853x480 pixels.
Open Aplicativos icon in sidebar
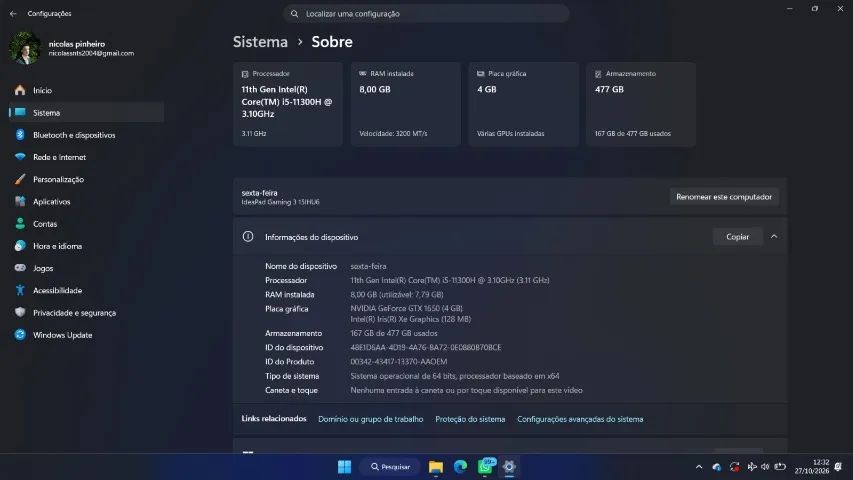tap(20, 201)
